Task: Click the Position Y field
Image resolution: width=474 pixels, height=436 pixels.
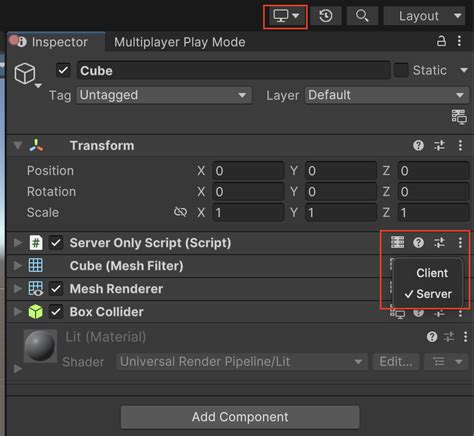Action: coord(341,171)
